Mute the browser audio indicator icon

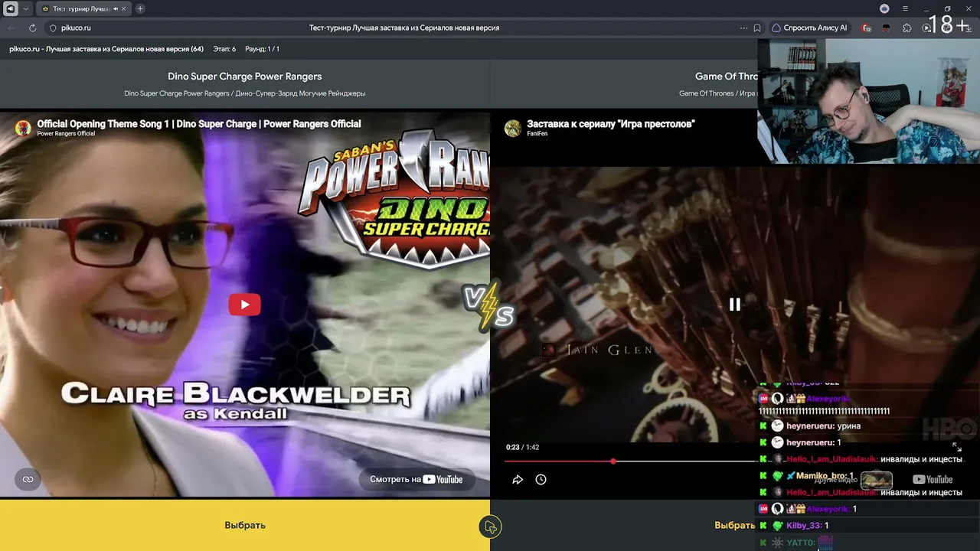(x=11, y=8)
